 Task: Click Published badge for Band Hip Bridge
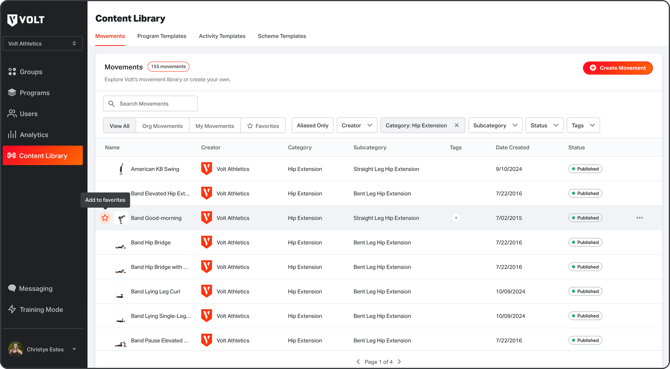[x=585, y=243]
